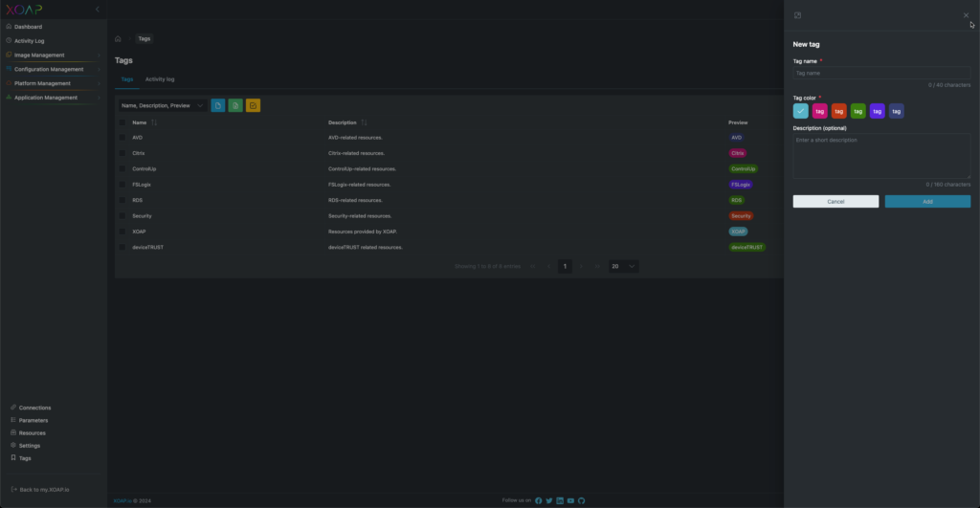This screenshot has width=980, height=508.
Task: Click the Application Management icon
Action: coord(9,97)
